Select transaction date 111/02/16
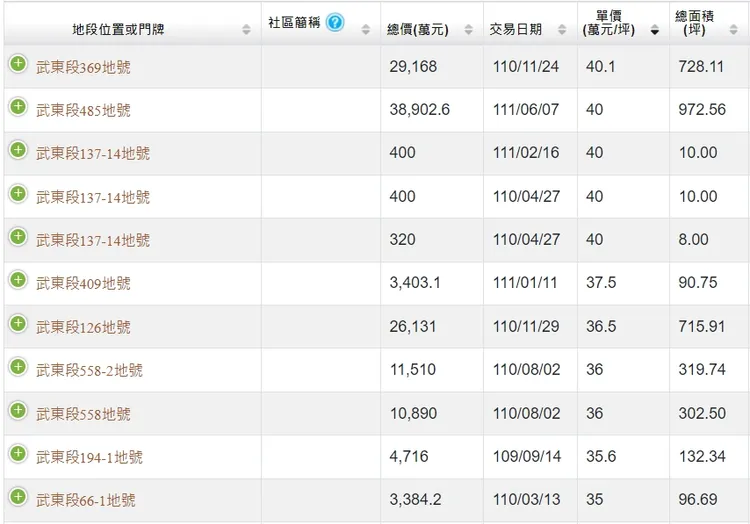Viewport: 750px width, 524px height. [526, 153]
